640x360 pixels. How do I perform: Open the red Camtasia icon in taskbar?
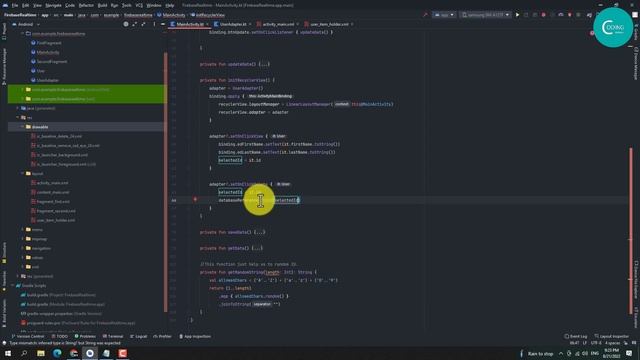point(122,353)
